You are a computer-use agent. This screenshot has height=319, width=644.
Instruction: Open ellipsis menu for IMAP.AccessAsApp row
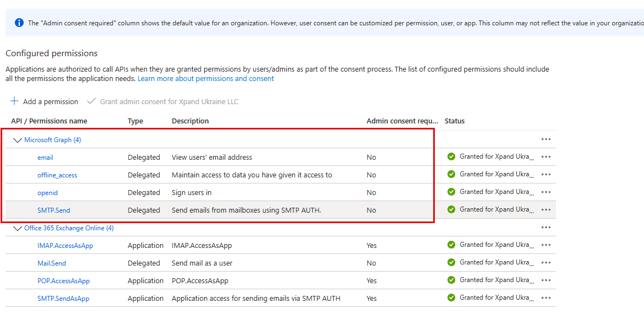(545, 245)
